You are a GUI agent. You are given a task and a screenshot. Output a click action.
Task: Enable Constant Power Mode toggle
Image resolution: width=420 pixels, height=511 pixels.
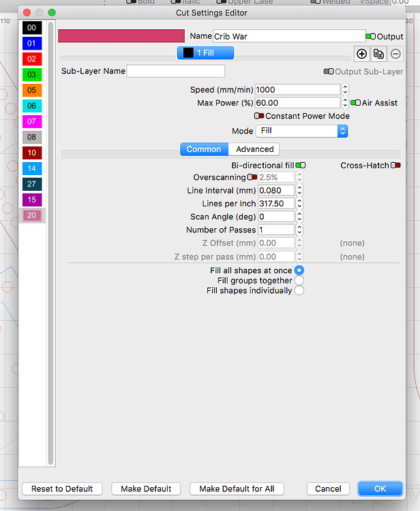[x=259, y=116]
